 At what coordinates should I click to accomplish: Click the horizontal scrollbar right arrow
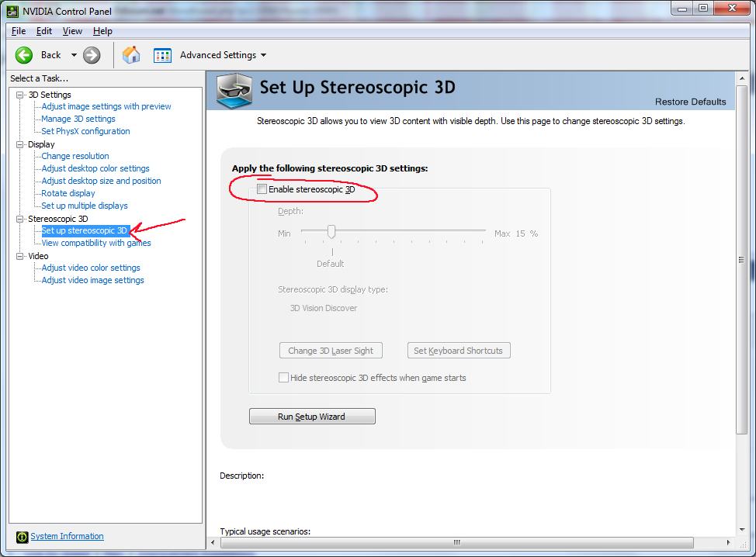[728, 542]
